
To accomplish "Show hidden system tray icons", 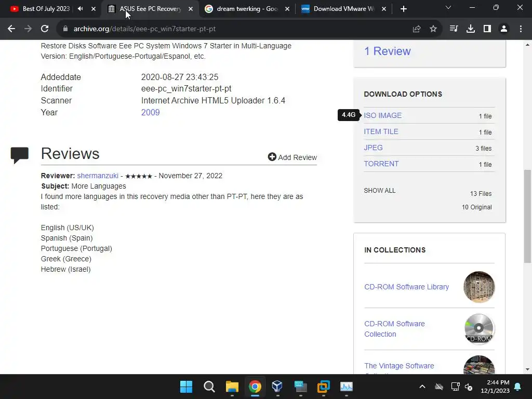I will tap(422, 387).
